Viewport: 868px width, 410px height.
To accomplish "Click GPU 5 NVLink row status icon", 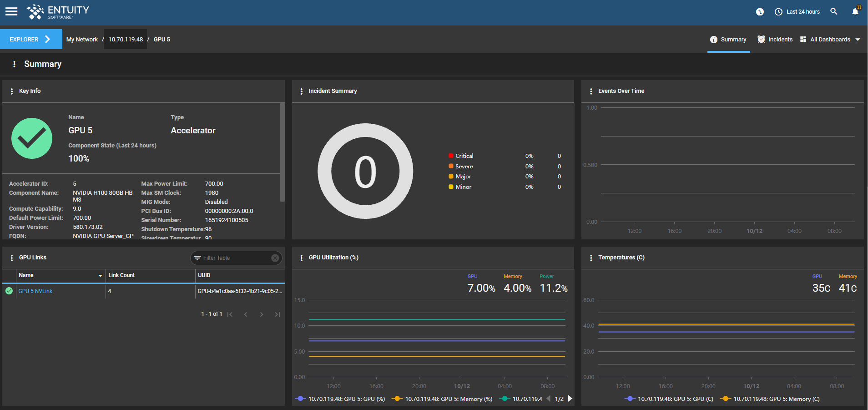I will click(9, 291).
